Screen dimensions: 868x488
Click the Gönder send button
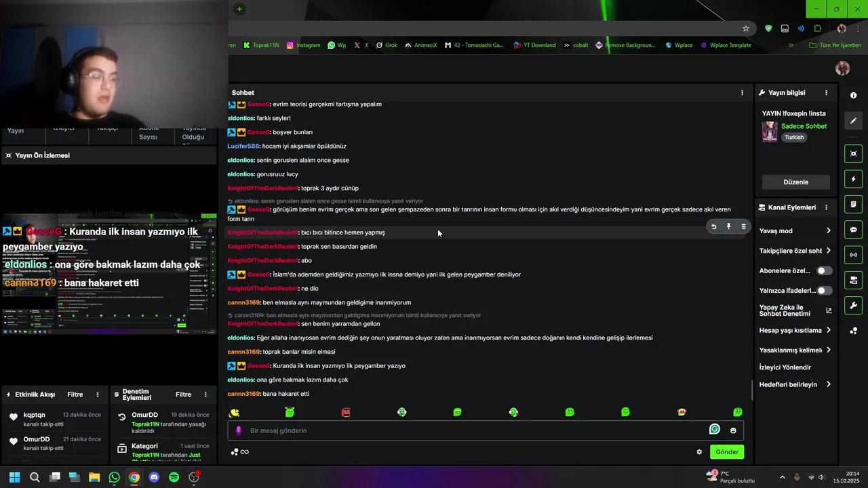point(727,452)
